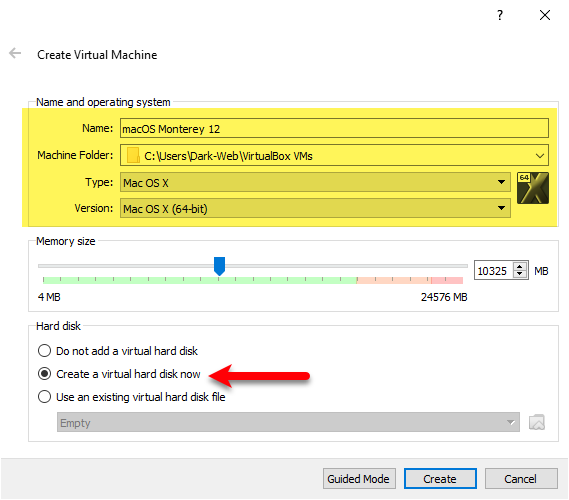This screenshot has height=500, width=569.
Task: Select 'Do not add a virtual hard disk'
Action: coord(118,351)
